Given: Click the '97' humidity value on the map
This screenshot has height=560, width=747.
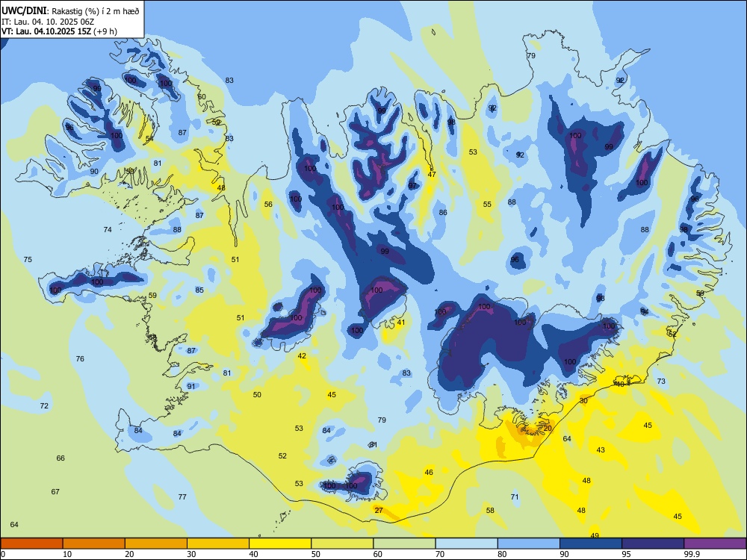Looking at the screenshot, I should [x=412, y=186].
